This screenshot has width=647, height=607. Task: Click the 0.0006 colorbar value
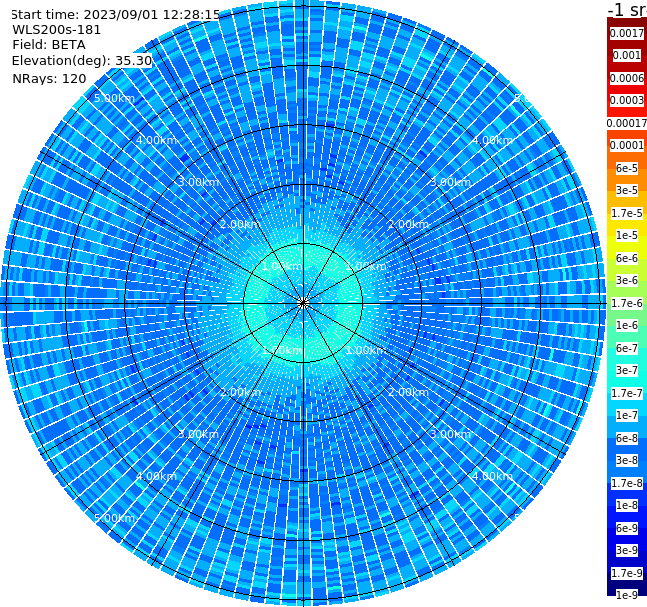click(627, 78)
